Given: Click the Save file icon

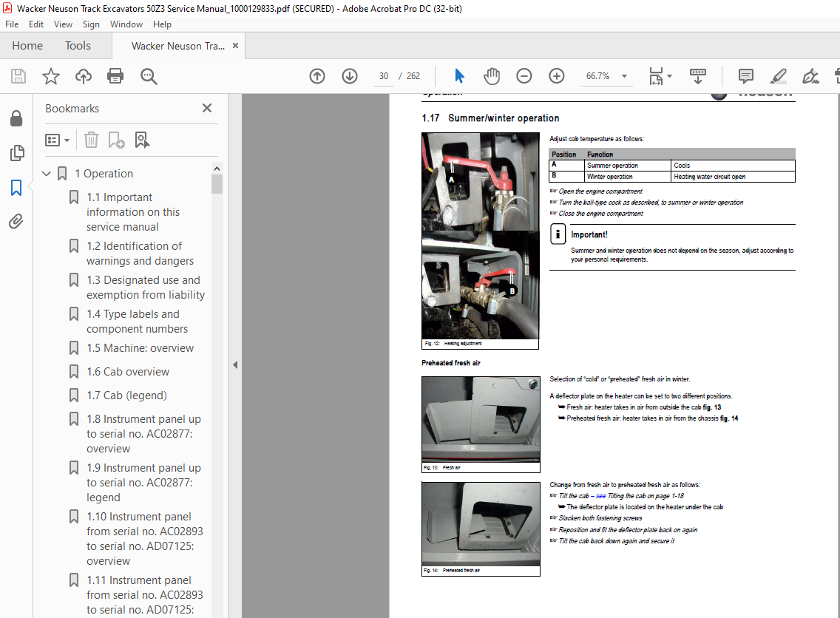Looking at the screenshot, I should (18, 76).
